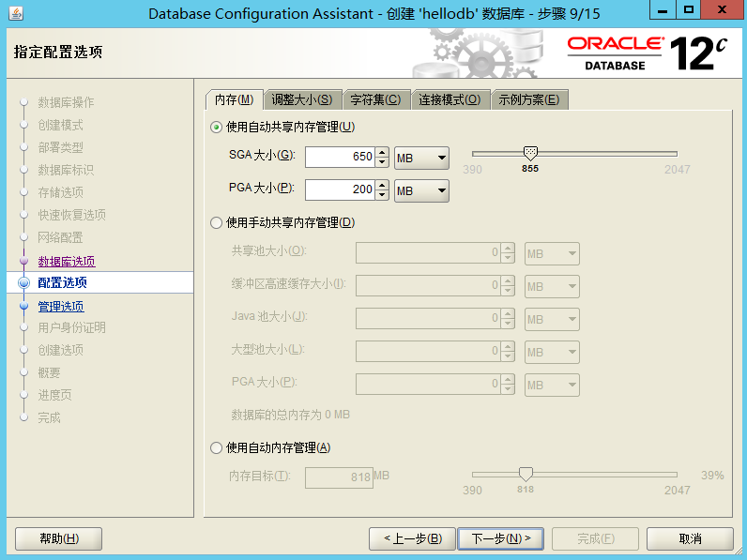The width and height of the screenshot is (747, 560).
Task: Click the 数据库标识 step label
Action: (x=66, y=170)
